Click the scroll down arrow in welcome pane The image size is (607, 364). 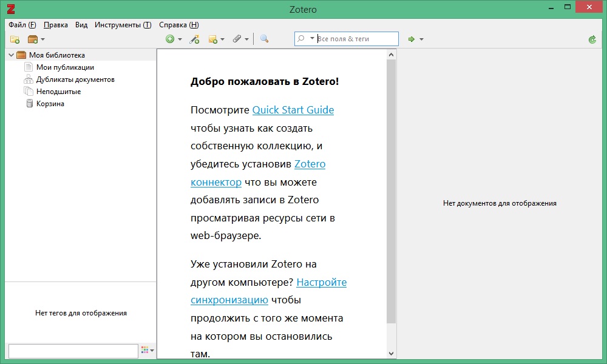click(391, 353)
